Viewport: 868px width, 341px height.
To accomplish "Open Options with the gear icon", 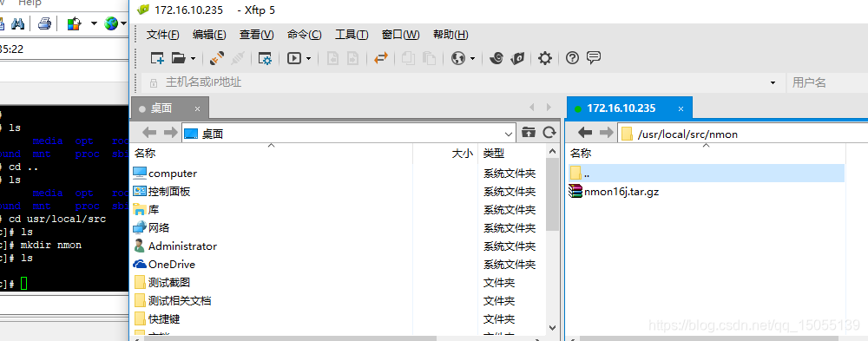I will tap(545, 58).
